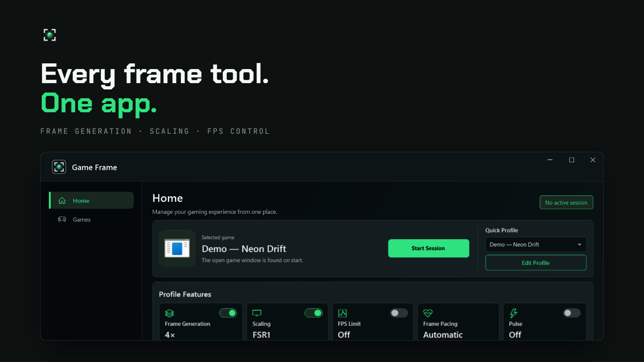Click the Selected game label

tap(218, 237)
